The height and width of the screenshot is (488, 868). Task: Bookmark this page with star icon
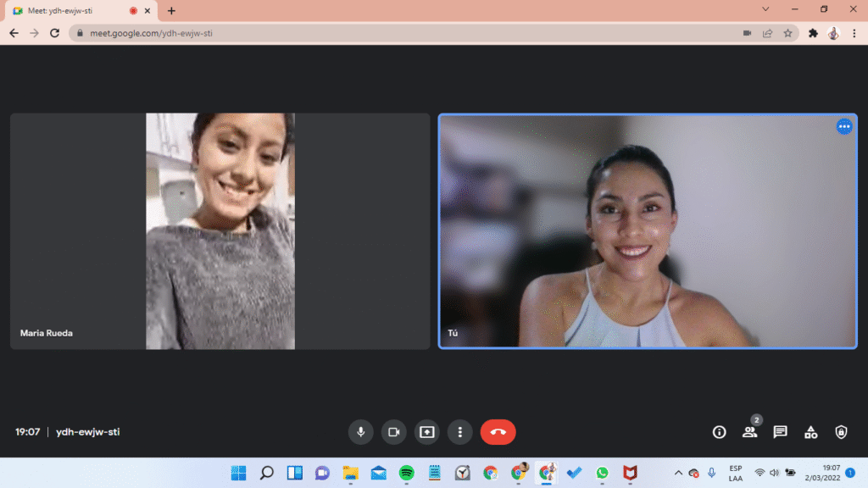[x=787, y=33]
